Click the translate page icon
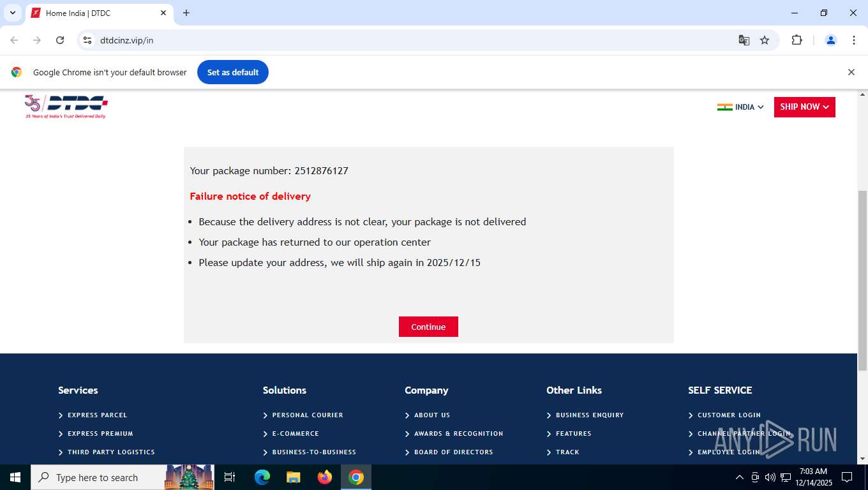The height and width of the screenshot is (490, 868). pos(744,40)
